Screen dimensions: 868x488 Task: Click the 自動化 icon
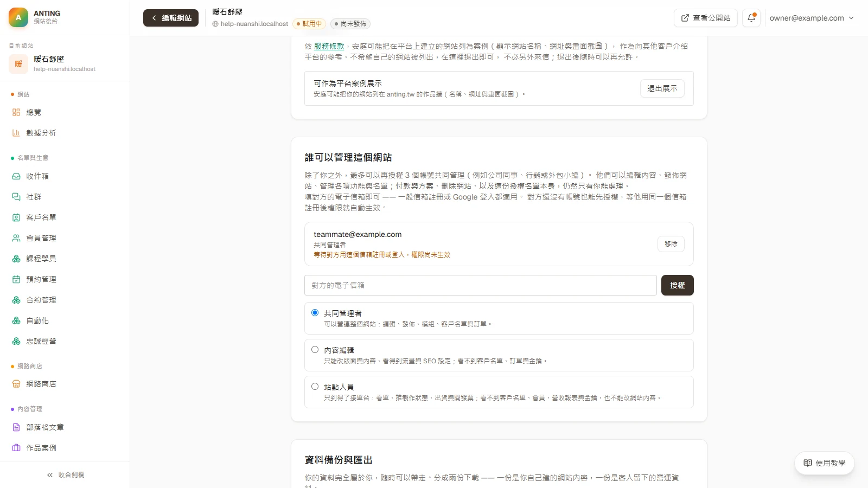tap(16, 320)
